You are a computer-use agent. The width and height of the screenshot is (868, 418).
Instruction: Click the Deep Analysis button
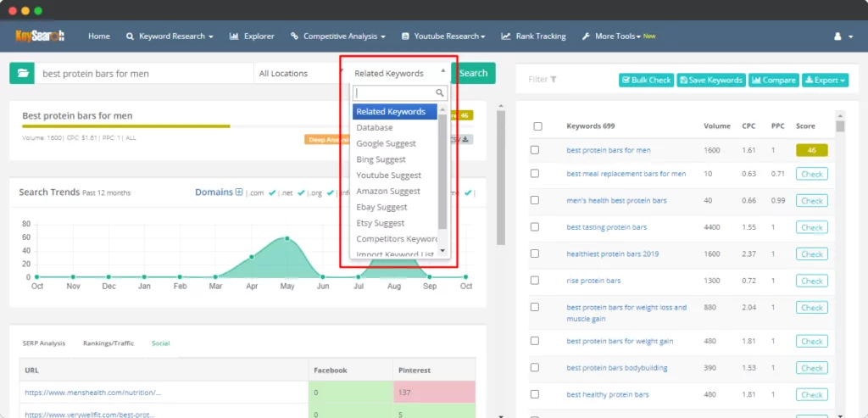tap(326, 140)
